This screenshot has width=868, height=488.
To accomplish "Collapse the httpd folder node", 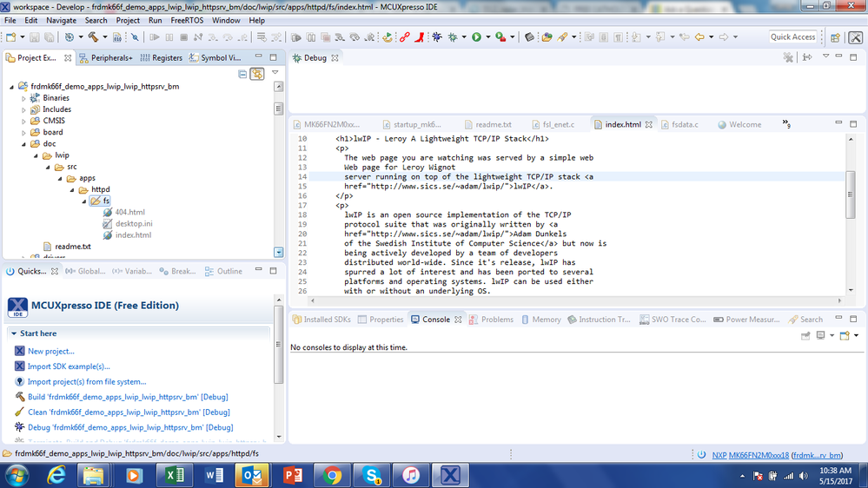I will (72, 190).
